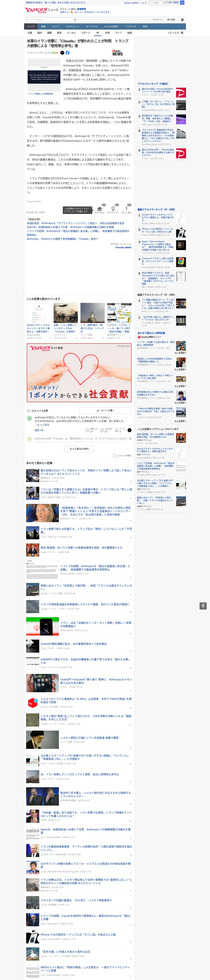
Task: Toggle the コメント表示 checkbox
Action: pyautogui.click(x=115, y=455)
